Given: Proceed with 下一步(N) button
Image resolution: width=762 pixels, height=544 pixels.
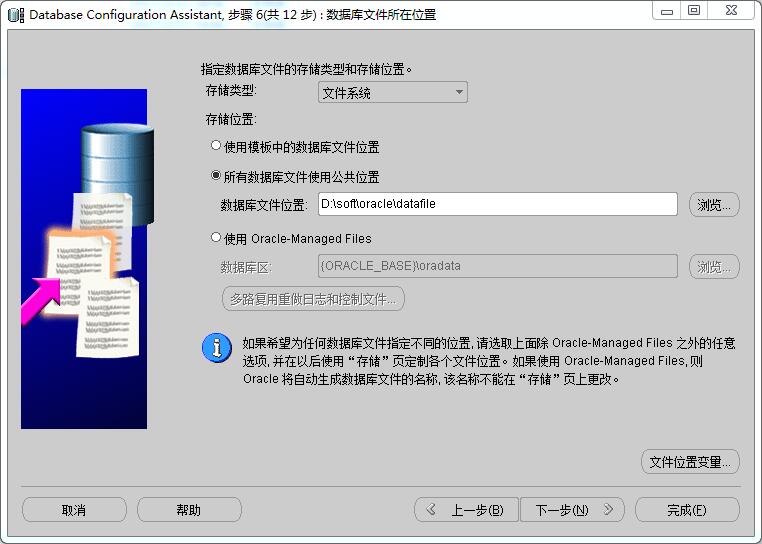Looking at the screenshot, I should [x=572, y=509].
